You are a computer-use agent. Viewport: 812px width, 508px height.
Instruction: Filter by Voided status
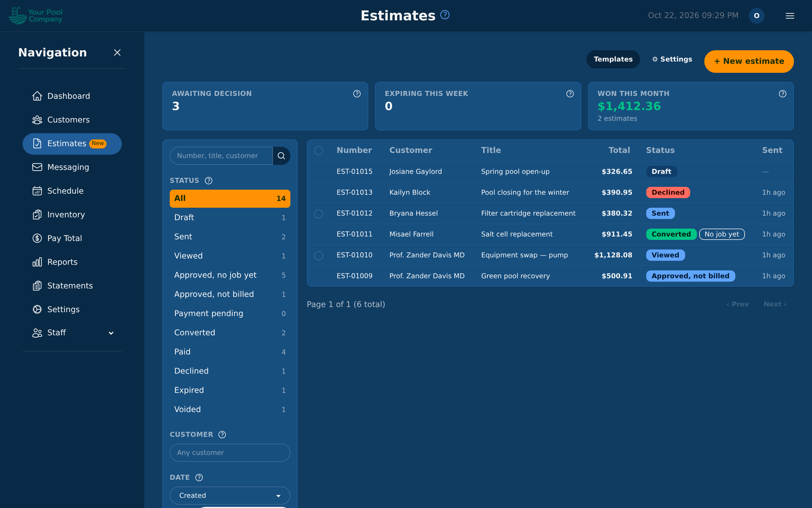(230, 410)
